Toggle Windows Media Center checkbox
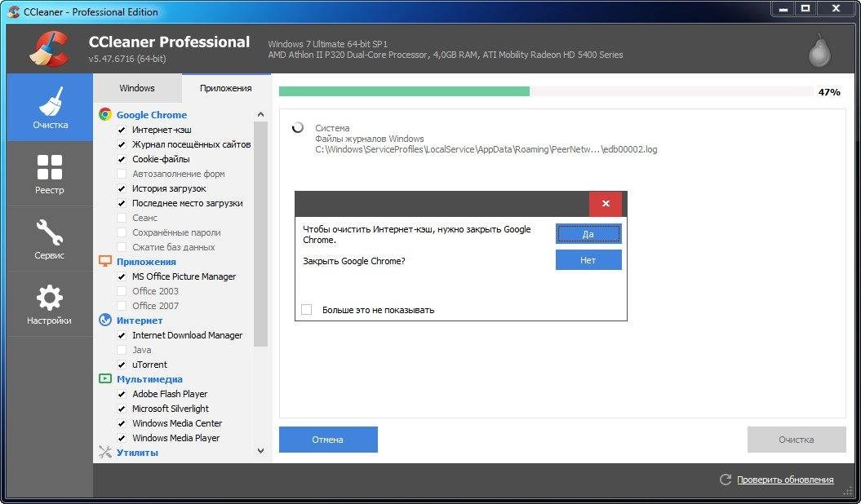The height and width of the screenshot is (504, 861). pyautogui.click(x=122, y=423)
